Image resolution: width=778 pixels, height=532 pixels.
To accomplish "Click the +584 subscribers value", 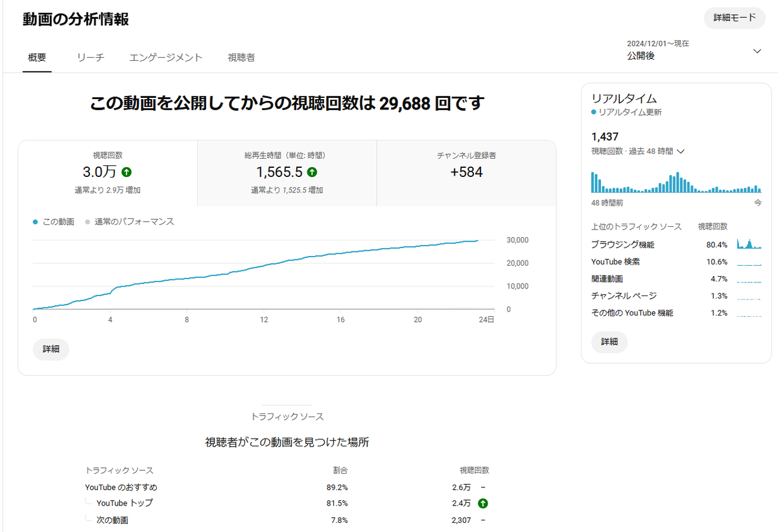I will [467, 172].
